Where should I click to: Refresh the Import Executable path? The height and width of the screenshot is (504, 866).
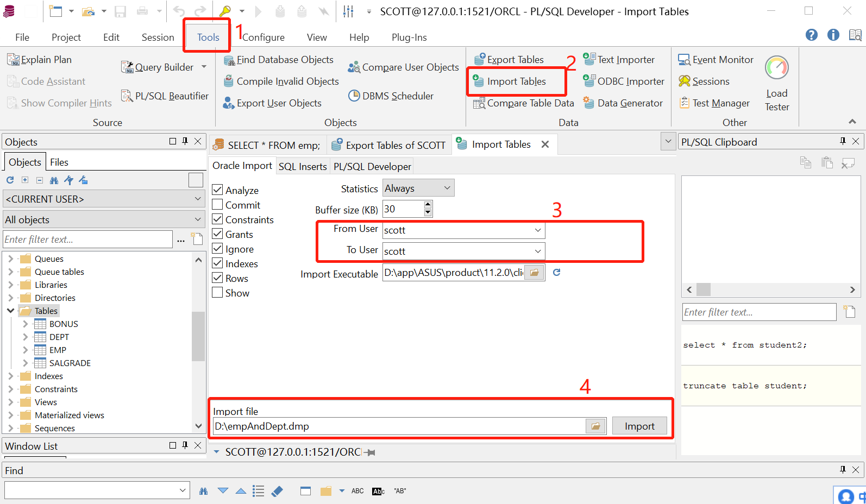[556, 273]
